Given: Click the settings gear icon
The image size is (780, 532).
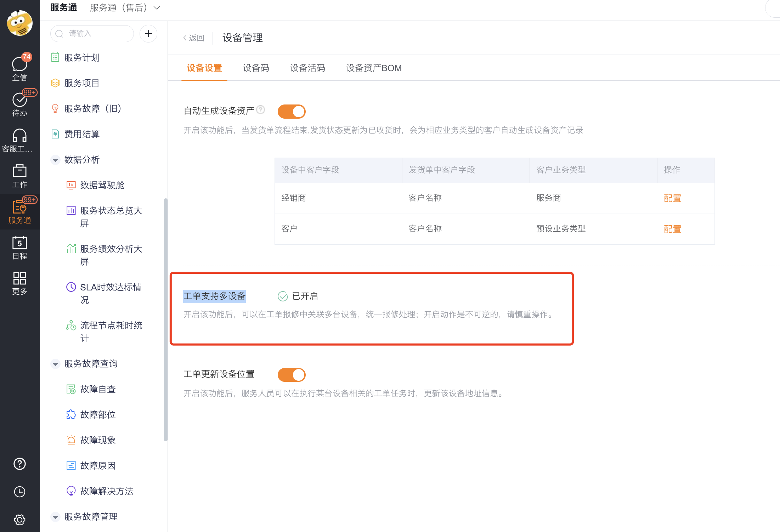Looking at the screenshot, I should pos(19,520).
